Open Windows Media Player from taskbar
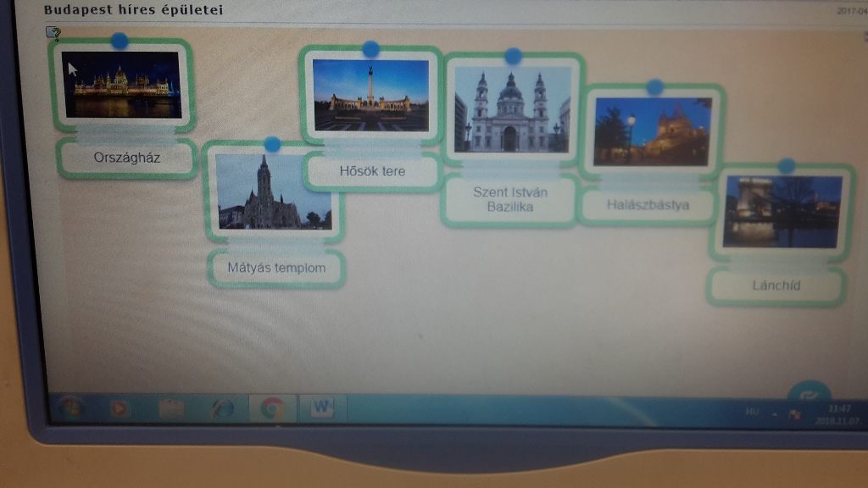 pos(120,408)
